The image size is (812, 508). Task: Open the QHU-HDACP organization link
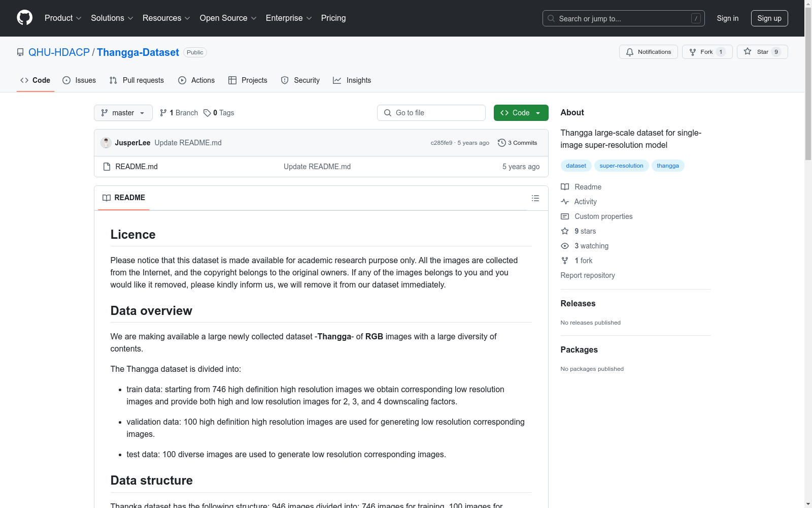[x=59, y=52]
